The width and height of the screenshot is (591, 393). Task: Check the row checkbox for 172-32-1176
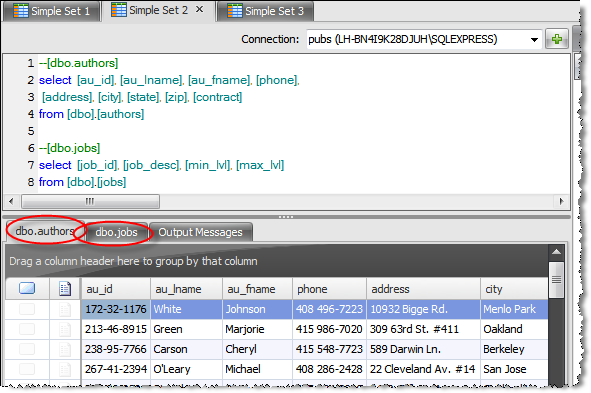click(x=27, y=309)
